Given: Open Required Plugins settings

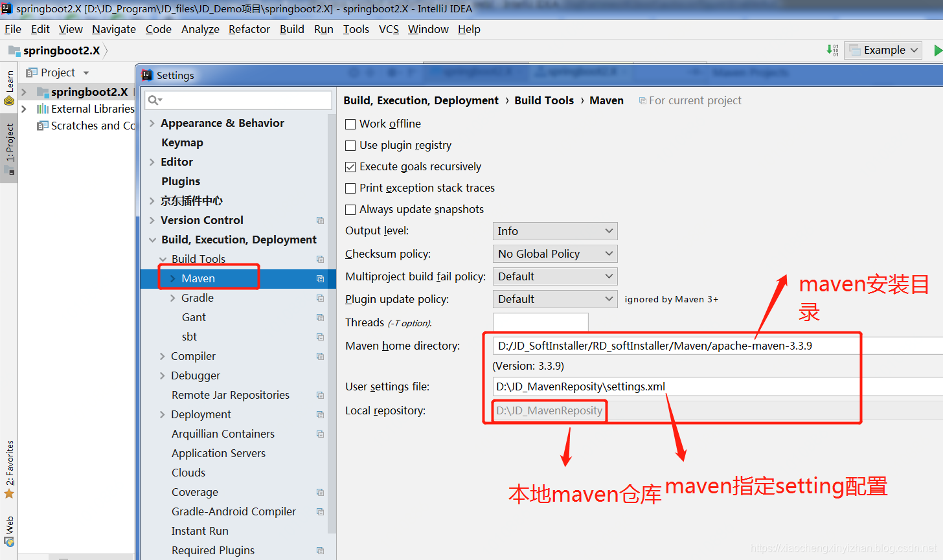Looking at the screenshot, I should [213, 550].
